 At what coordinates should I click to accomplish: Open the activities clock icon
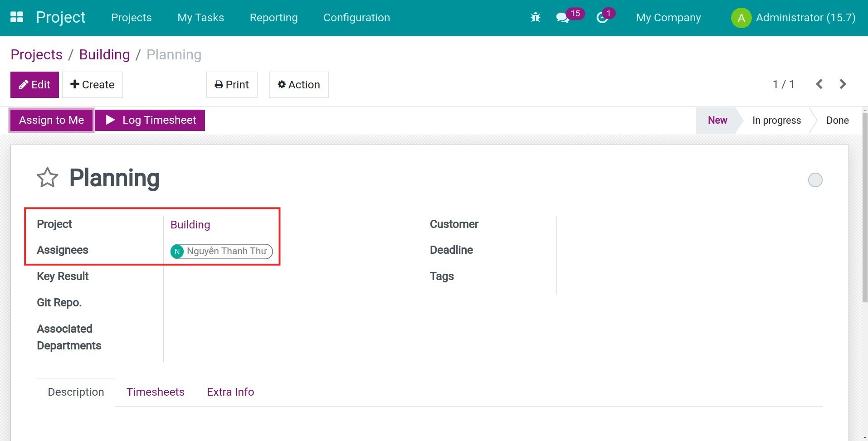pos(602,18)
